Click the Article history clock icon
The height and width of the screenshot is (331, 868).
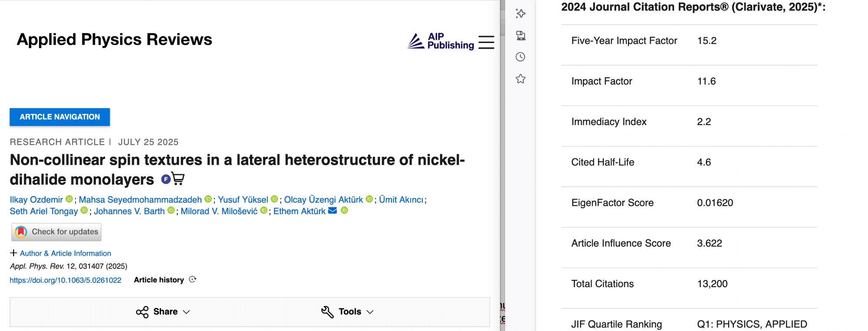tap(193, 279)
